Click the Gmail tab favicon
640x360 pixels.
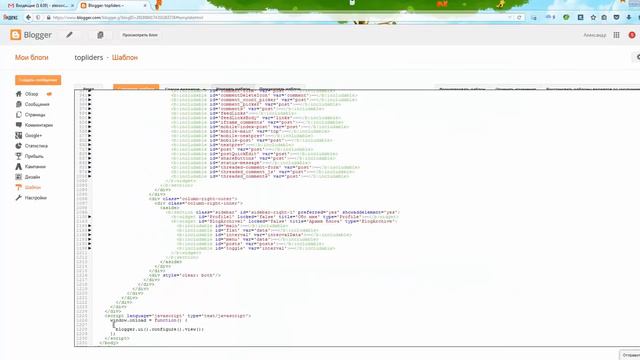[x=11, y=6]
